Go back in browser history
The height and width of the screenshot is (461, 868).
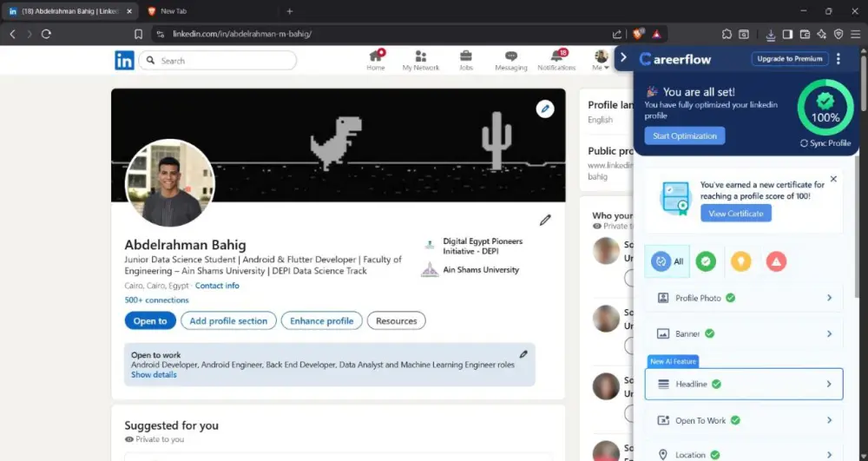pos(13,34)
